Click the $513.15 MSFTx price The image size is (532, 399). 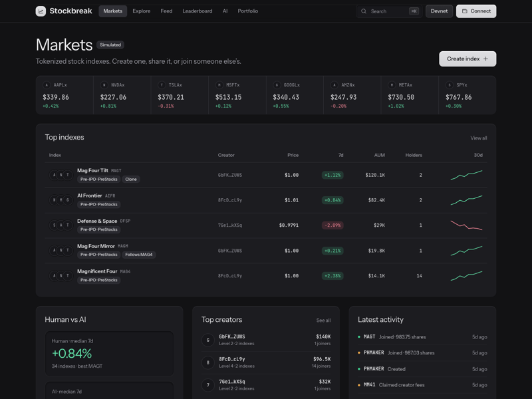[228, 97]
